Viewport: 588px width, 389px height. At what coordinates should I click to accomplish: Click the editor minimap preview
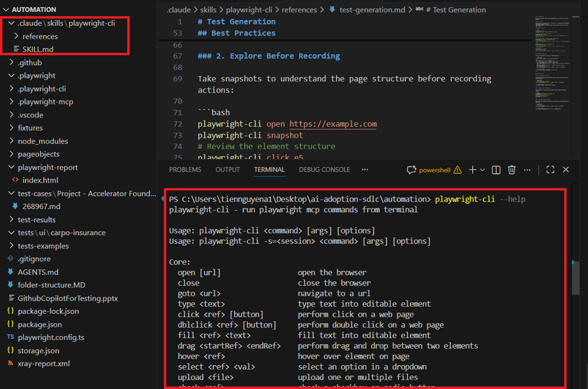[553, 63]
